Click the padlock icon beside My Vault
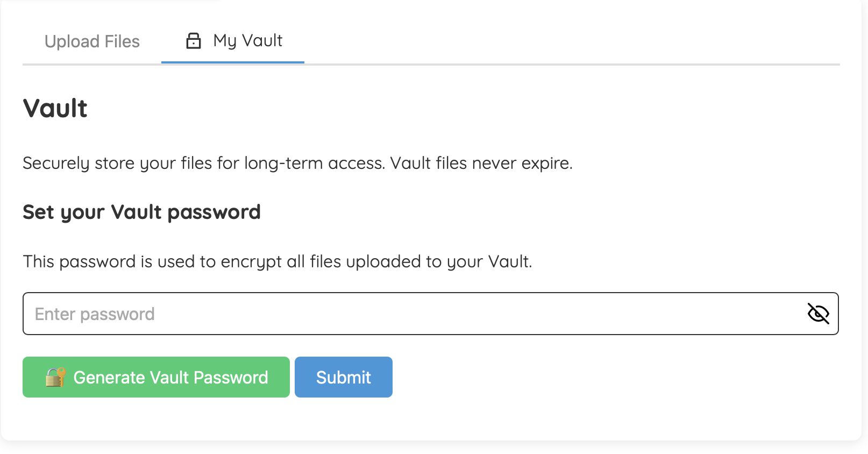Viewport: 868px width, 454px height. pos(193,40)
